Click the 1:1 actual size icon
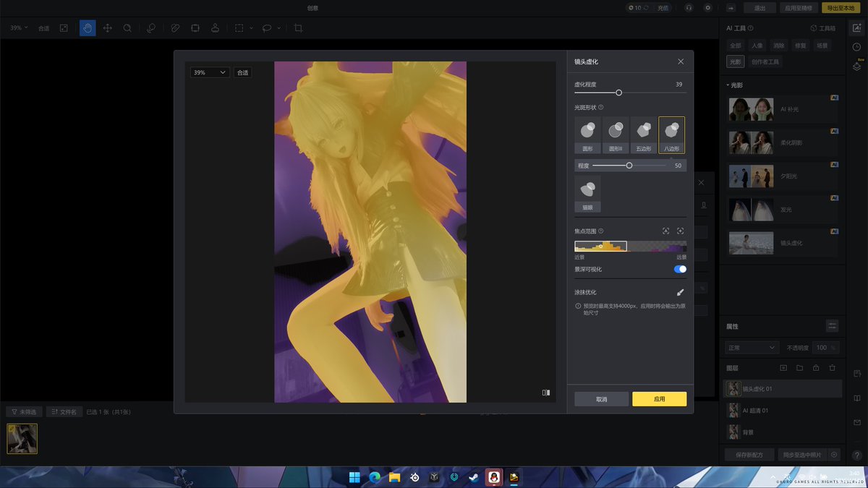This screenshot has width=868, height=488. point(64,28)
